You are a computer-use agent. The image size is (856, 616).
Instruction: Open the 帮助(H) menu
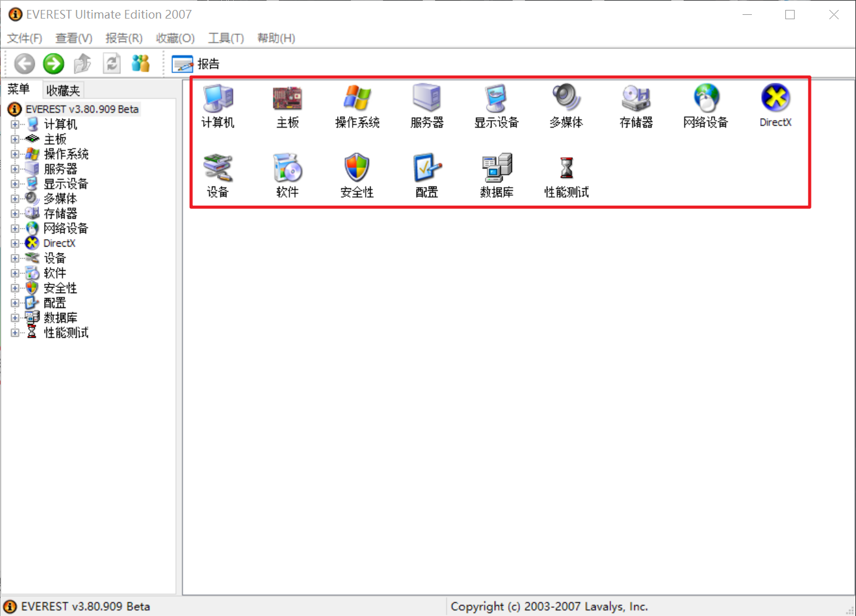276,38
